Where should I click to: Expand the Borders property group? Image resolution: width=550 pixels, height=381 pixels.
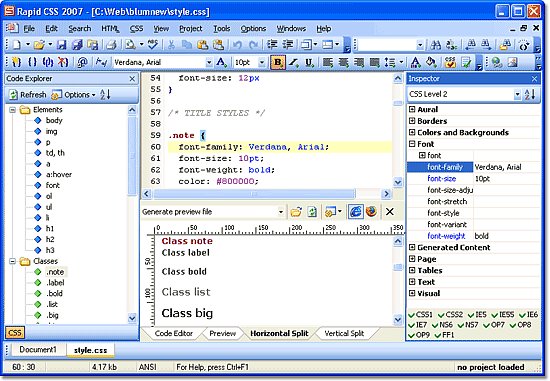click(x=412, y=121)
